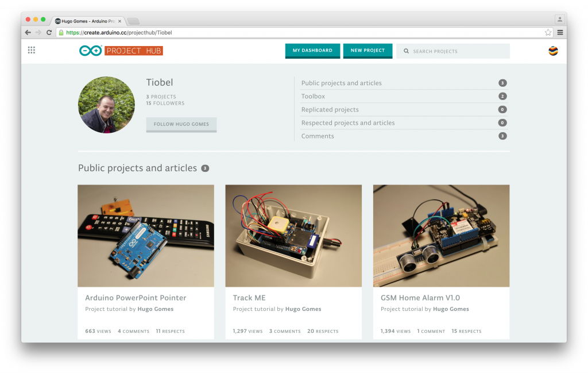Click the 15 Followers profile stat

coord(165,103)
